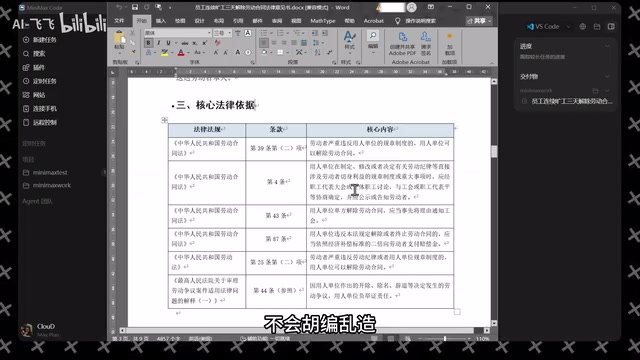Click the table move handle above the table

(164, 120)
